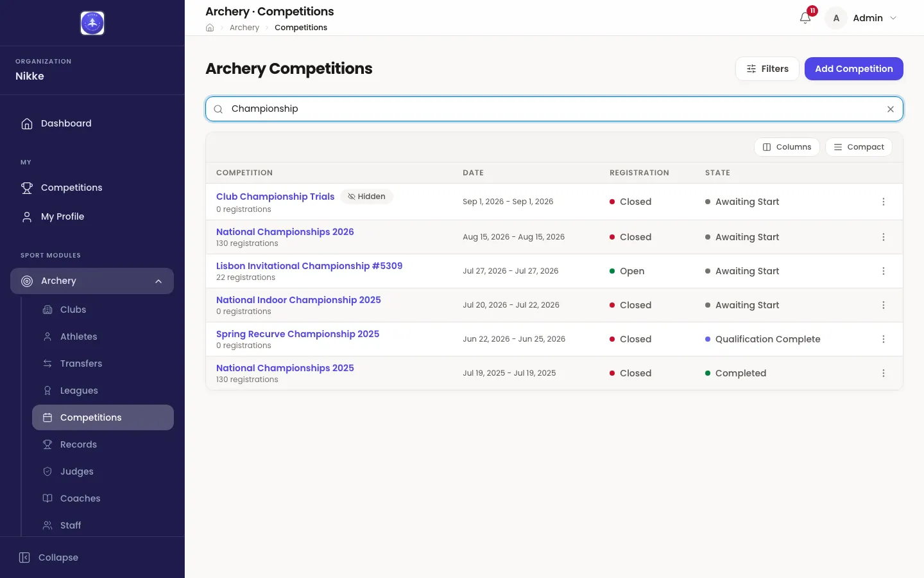924x578 pixels.
Task: Open Spring Recurve Championship 2025
Action: coord(298,334)
